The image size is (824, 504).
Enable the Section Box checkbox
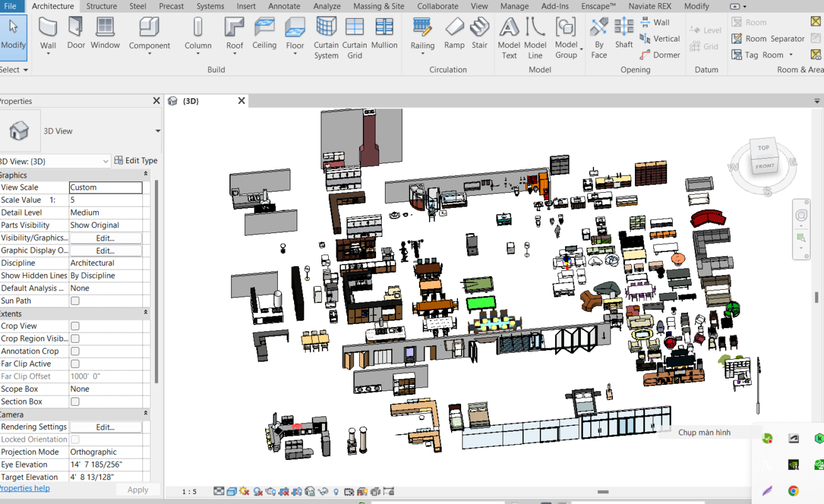pos(75,402)
